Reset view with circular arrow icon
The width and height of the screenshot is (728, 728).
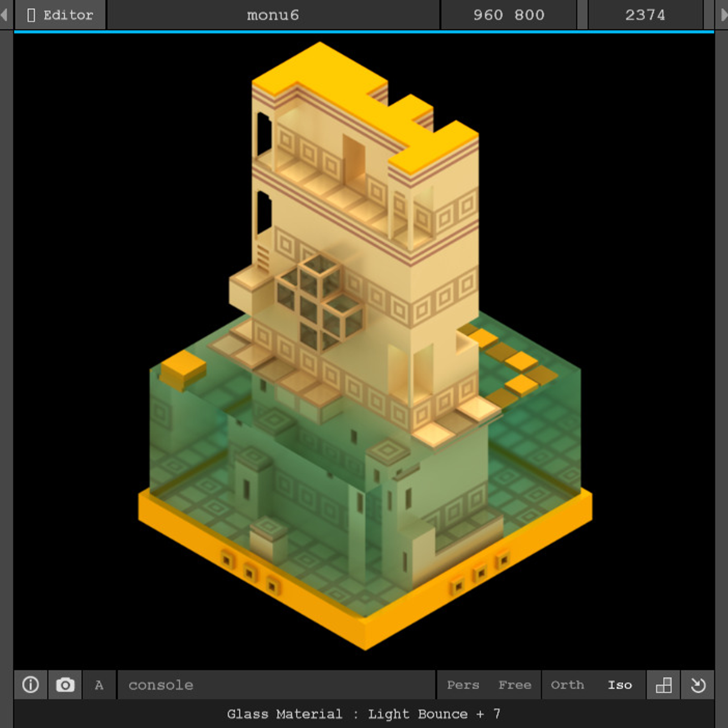click(698, 685)
